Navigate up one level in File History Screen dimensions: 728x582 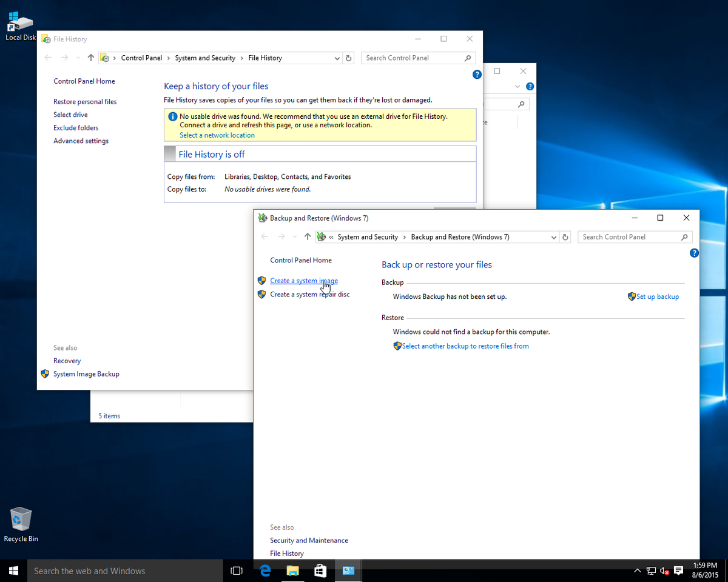coord(90,58)
